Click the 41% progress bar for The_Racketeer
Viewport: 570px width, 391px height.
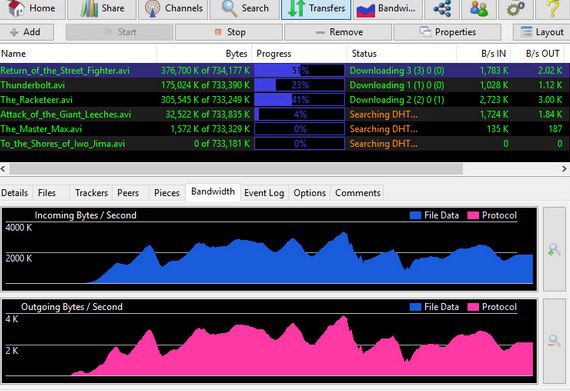point(300,100)
